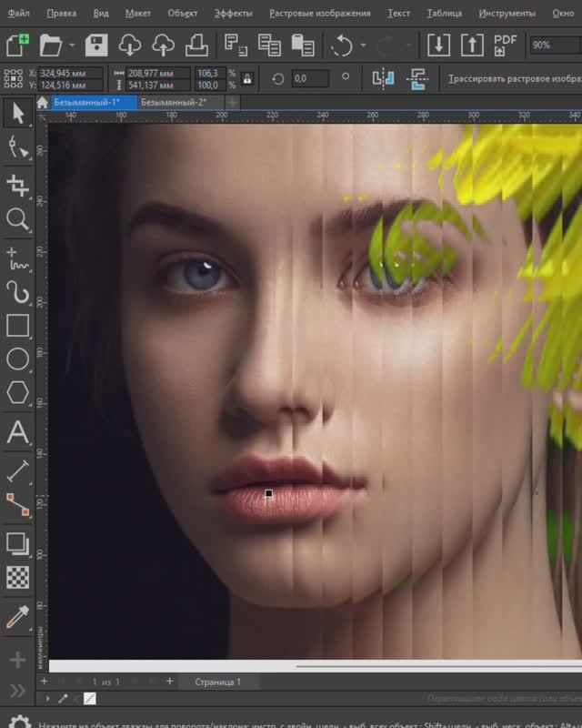Click the cloud upload icon

click(163, 45)
